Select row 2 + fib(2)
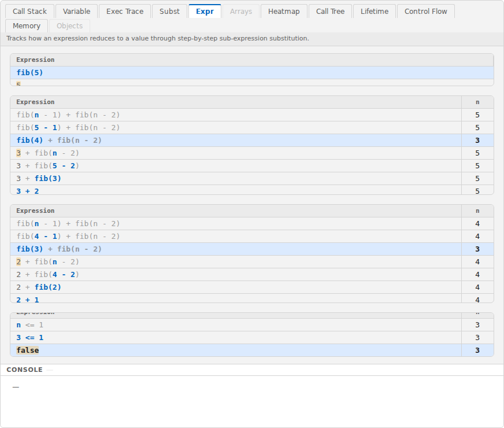The image size is (504, 428). [x=251, y=287]
